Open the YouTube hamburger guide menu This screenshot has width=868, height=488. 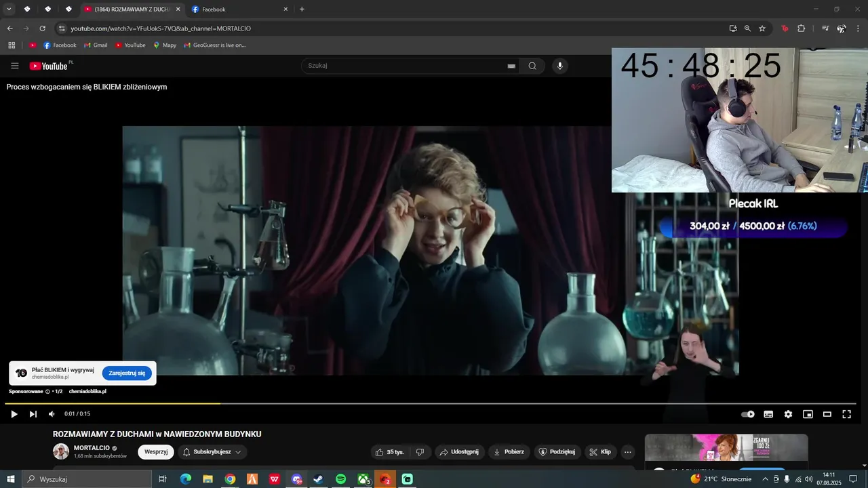(15, 66)
